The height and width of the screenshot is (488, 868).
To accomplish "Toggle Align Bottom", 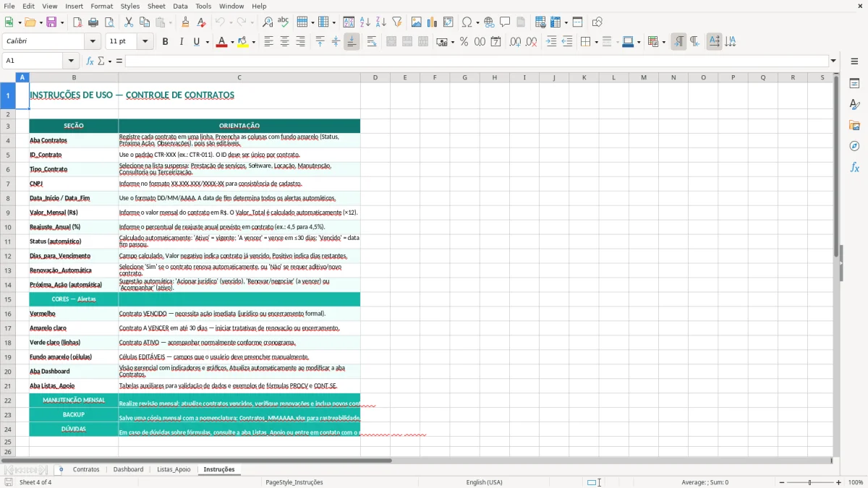I will (x=352, y=42).
